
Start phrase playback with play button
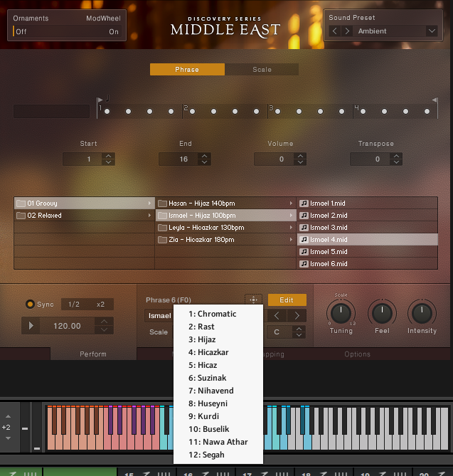click(31, 326)
